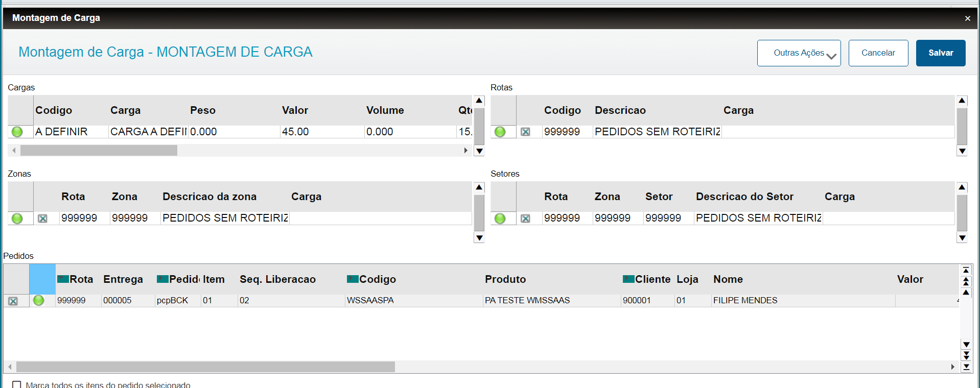Image resolution: width=980 pixels, height=388 pixels.
Task: Toggle the X mark box in Pedidos row
Action: (x=13, y=301)
